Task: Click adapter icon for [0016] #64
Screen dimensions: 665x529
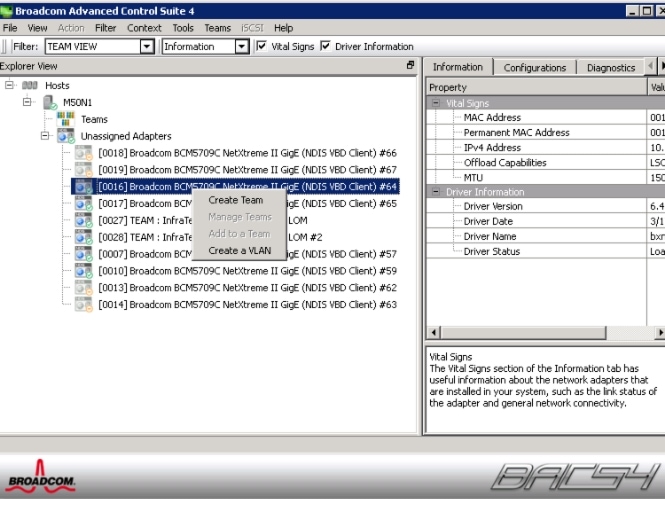Action: [84, 187]
